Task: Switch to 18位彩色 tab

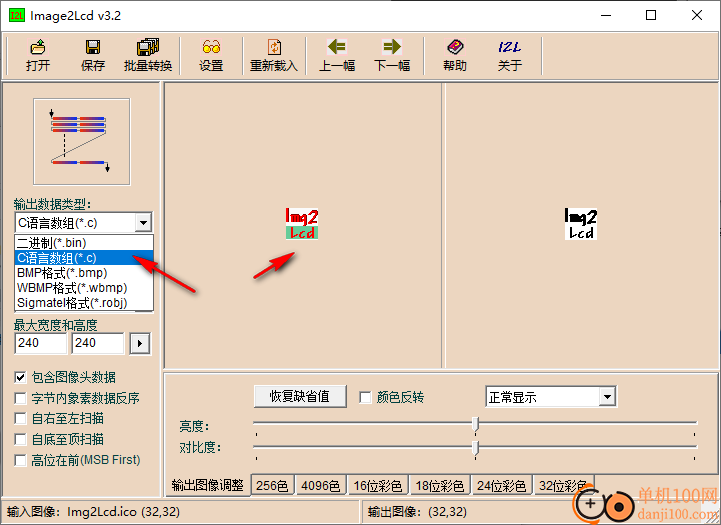Action: pyautogui.click(x=440, y=485)
